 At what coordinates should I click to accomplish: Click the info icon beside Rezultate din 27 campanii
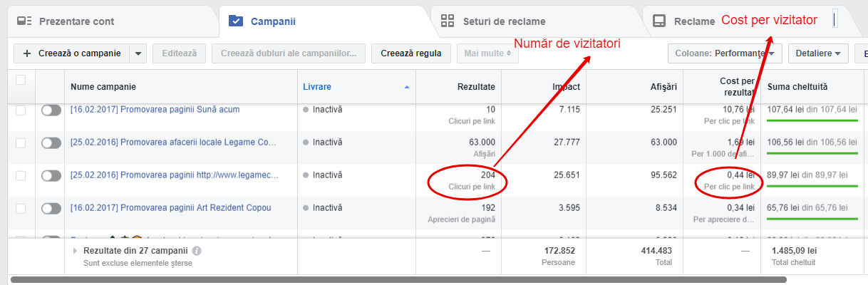[197, 251]
